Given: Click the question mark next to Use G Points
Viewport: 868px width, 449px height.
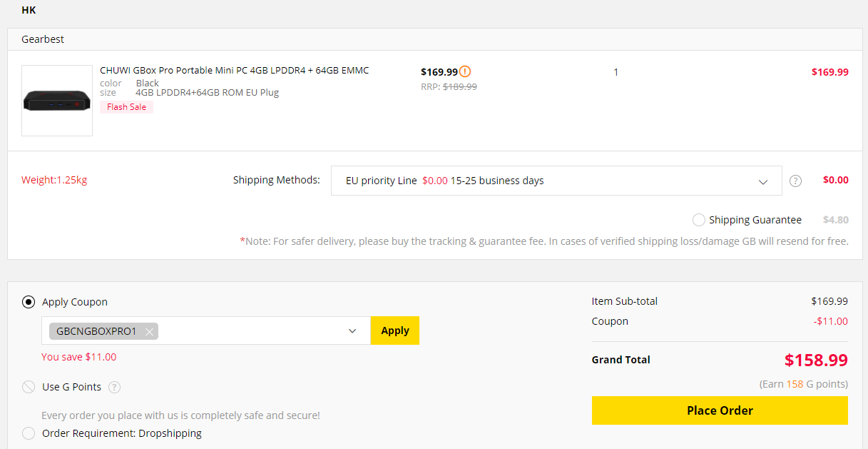Looking at the screenshot, I should [114, 387].
